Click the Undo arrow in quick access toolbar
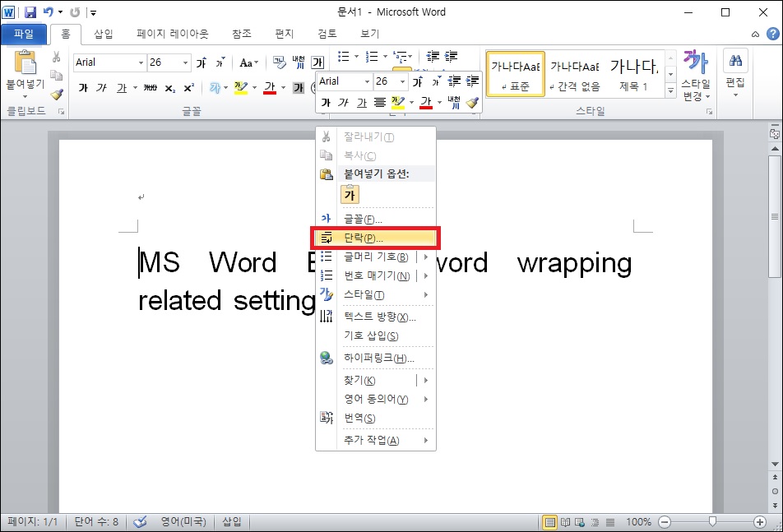This screenshot has width=783, height=532. click(49, 12)
